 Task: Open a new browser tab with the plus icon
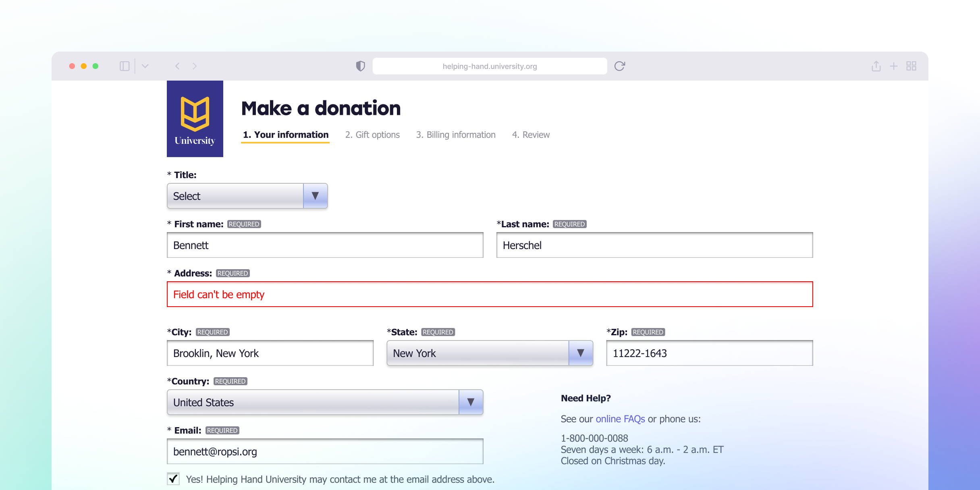[894, 65]
